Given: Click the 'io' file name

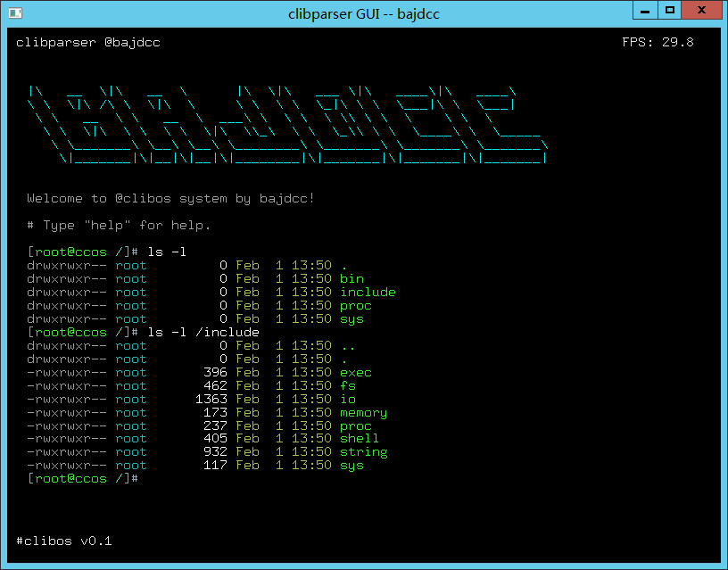Looking at the screenshot, I should (348, 400).
